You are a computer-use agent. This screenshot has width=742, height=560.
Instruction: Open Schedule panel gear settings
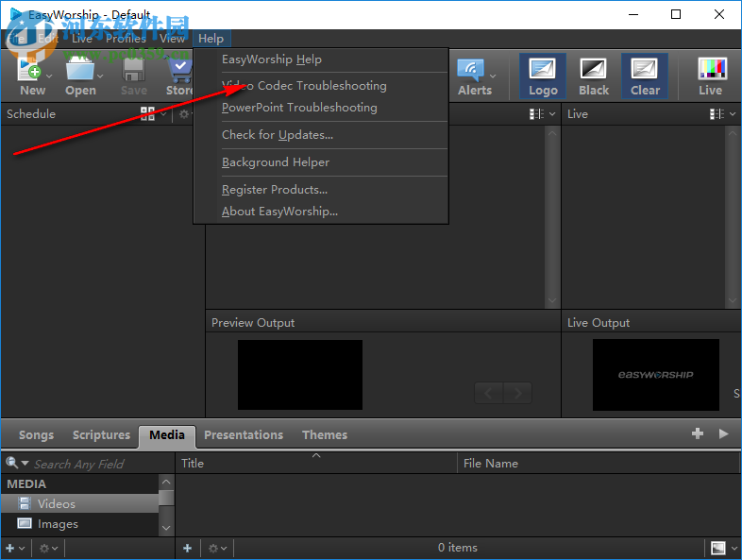(184, 113)
